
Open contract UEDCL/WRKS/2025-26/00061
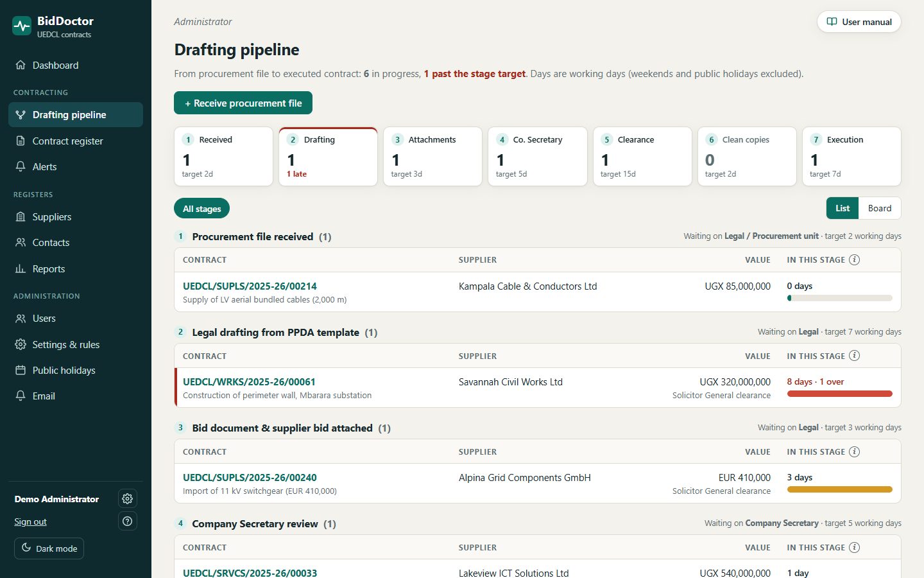pos(249,381)
